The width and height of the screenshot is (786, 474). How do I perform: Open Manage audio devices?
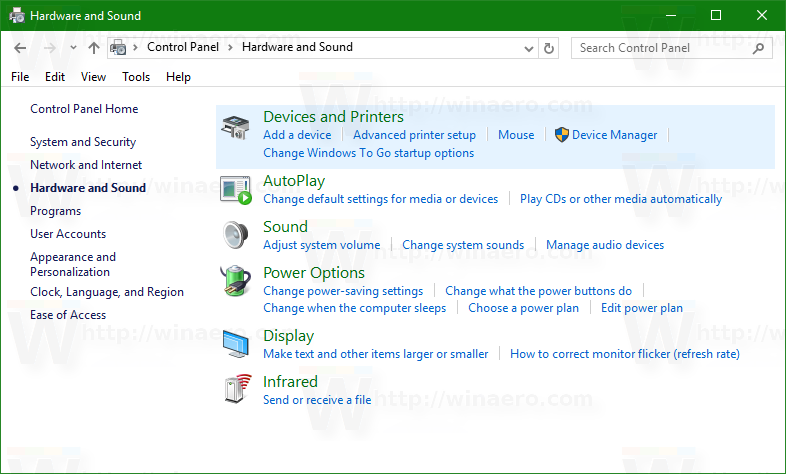point(605,245)
